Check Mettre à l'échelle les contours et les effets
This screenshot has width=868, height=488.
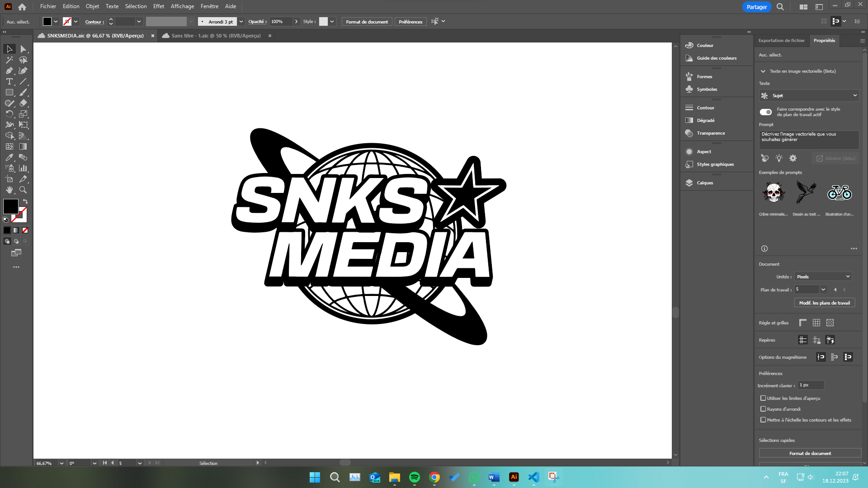763,420
